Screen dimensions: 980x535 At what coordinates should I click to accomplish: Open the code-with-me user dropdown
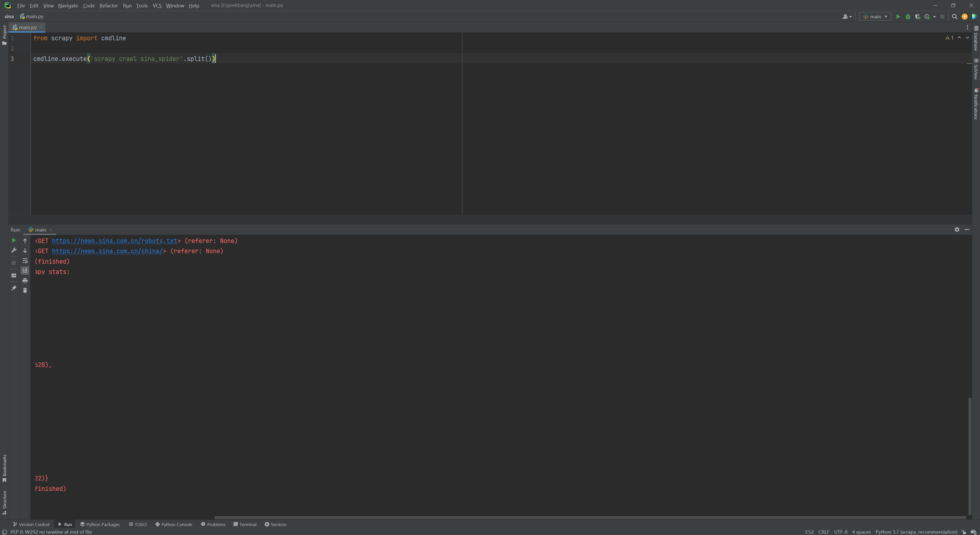coord(847,17)
